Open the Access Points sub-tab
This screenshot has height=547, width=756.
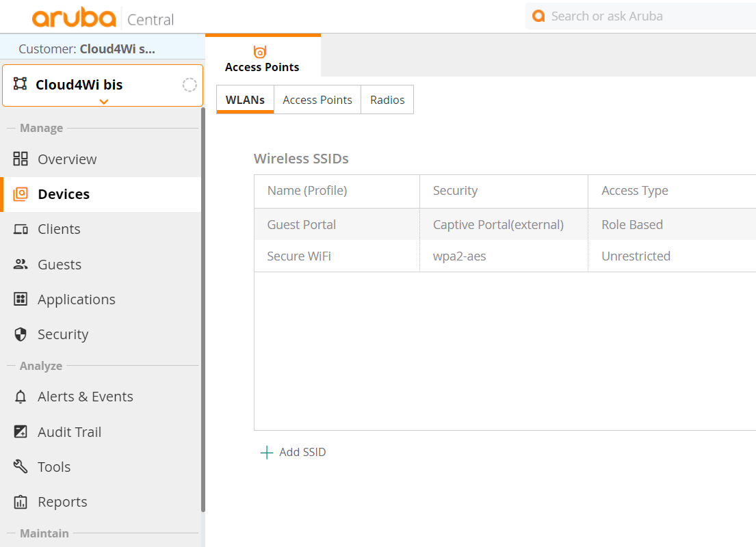click(317, 100)
